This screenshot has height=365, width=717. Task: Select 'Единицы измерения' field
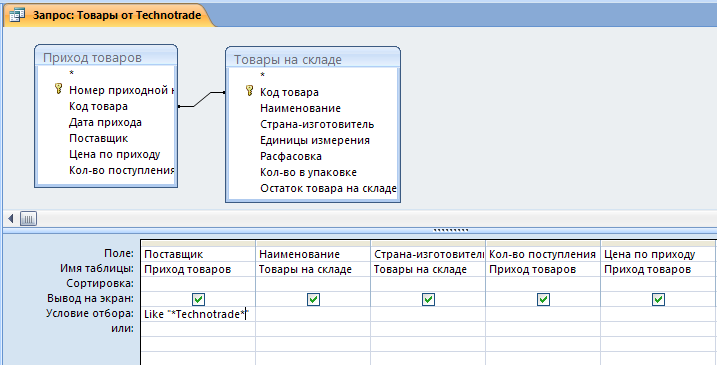pyautogui.click(x=315, y=140)
